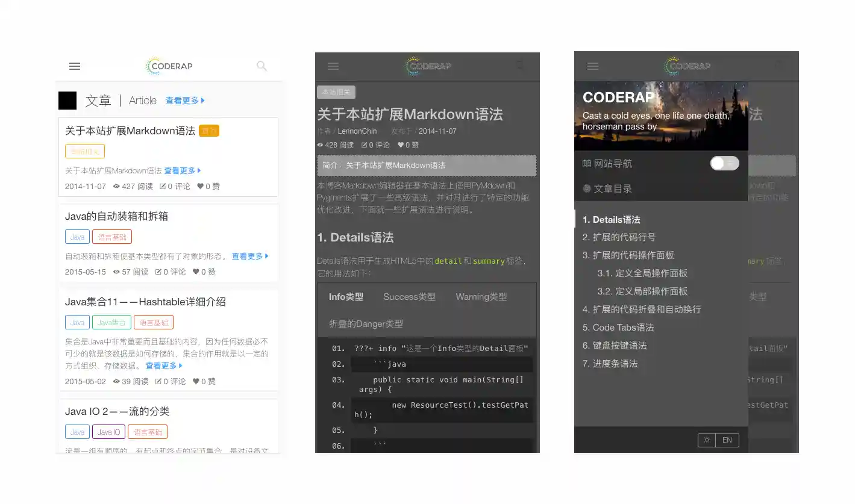Switch language with the EN button

coord(727,440)
